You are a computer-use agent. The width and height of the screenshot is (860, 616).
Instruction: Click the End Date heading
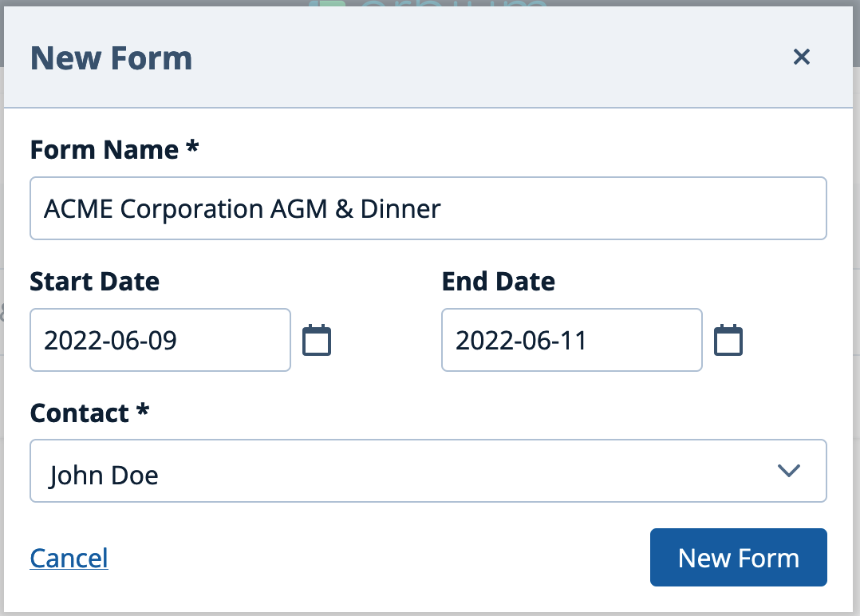pos(498,281)
